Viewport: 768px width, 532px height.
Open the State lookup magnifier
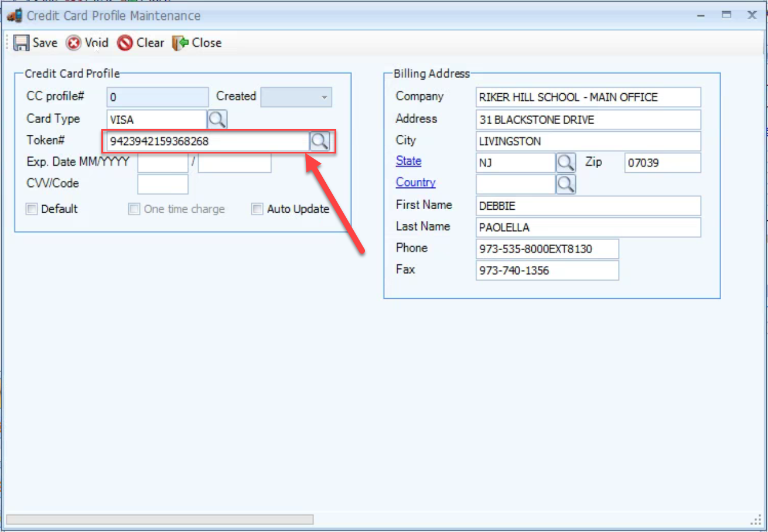point(565,162)
